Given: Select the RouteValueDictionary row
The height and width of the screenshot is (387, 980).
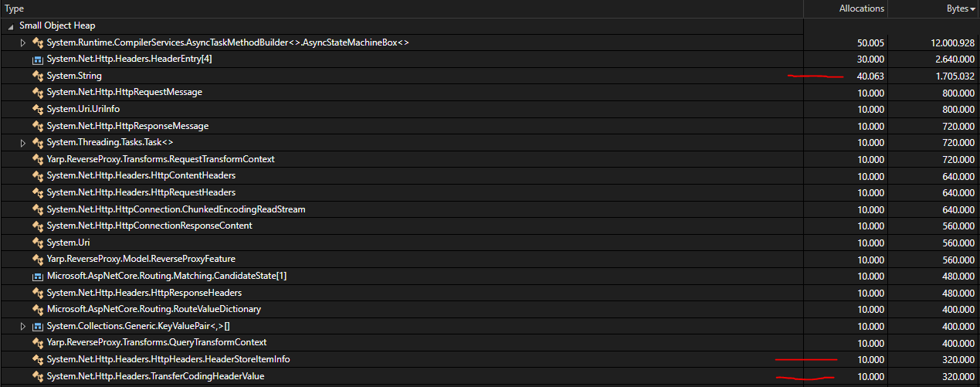Looking at the screenshot, I should pos(490,309).
